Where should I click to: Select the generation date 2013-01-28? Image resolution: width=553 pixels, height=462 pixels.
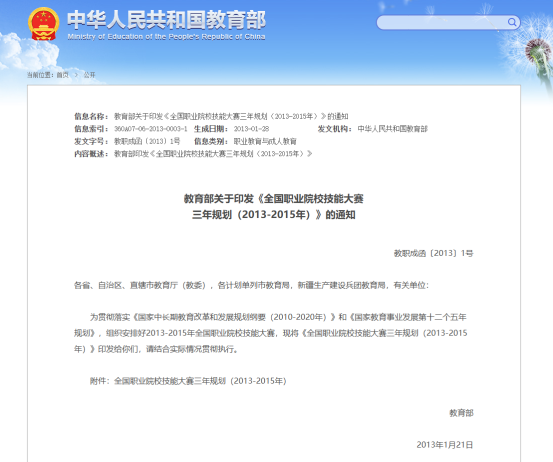(251, 129)
